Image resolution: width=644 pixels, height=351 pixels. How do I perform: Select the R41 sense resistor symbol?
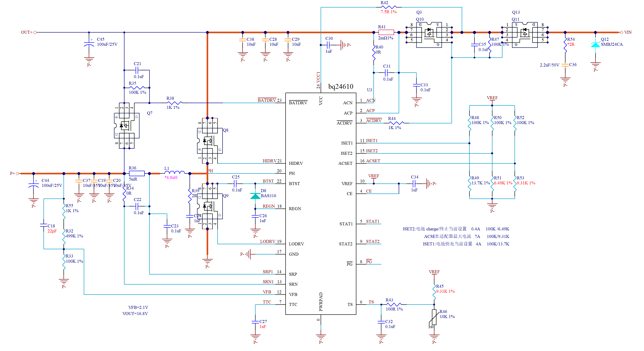[386, 32]
